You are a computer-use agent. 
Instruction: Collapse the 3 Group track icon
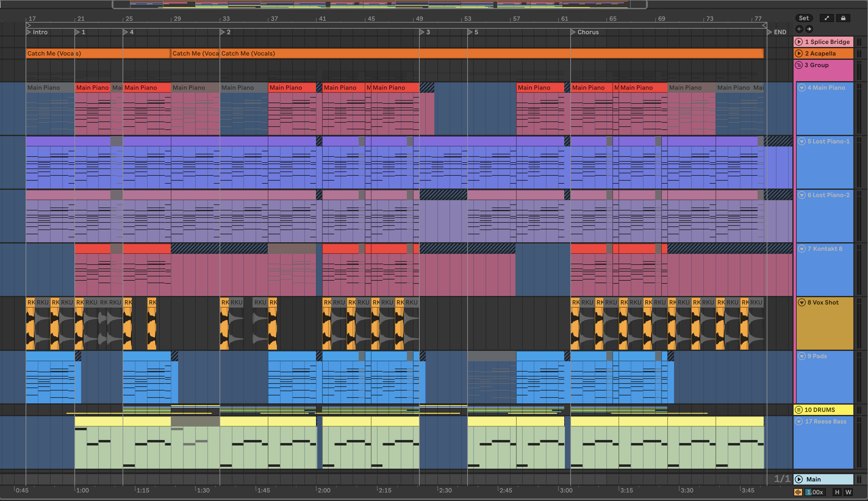pos(799,65)
